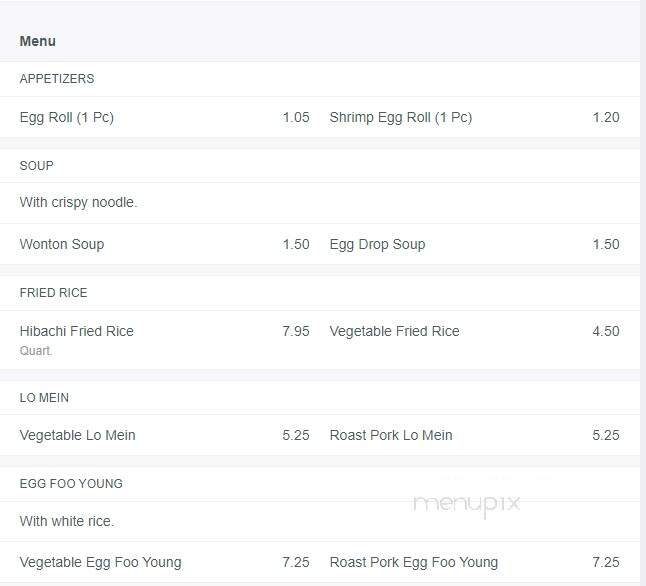Click the LO MEIN section header
The height and width of the screenshot is (586, 646).
tap(44, 398)
